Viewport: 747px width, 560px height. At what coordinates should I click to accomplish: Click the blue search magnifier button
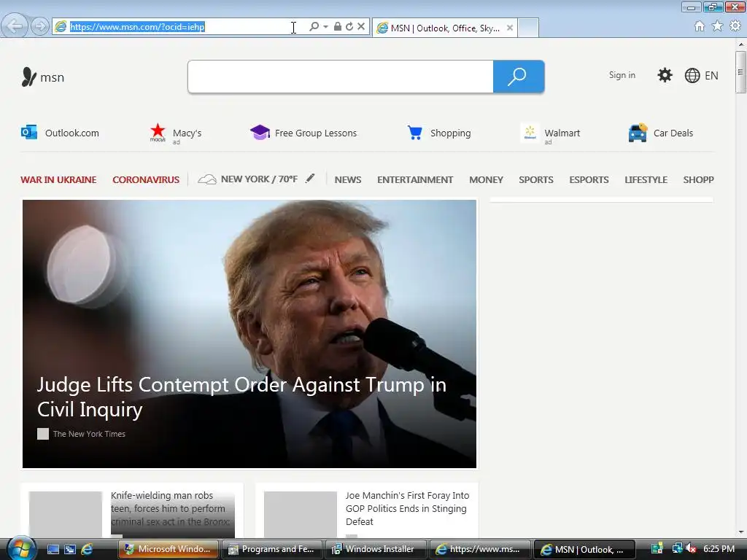[519, 77]
